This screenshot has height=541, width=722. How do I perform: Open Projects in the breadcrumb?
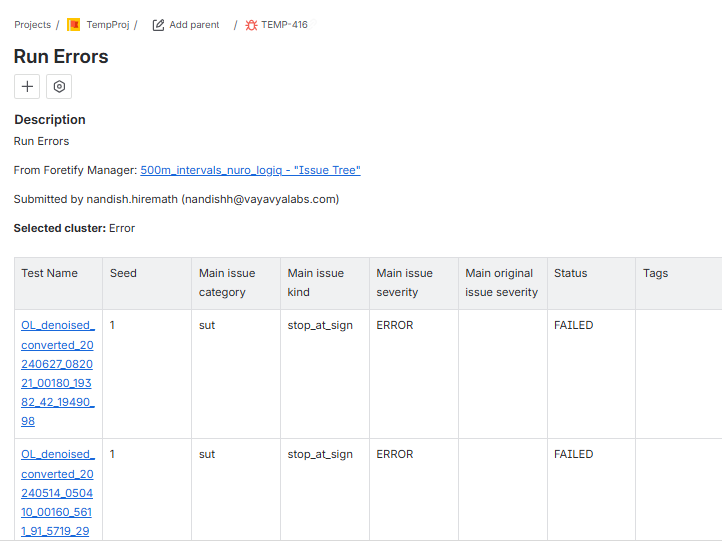(x=32, y=25)
